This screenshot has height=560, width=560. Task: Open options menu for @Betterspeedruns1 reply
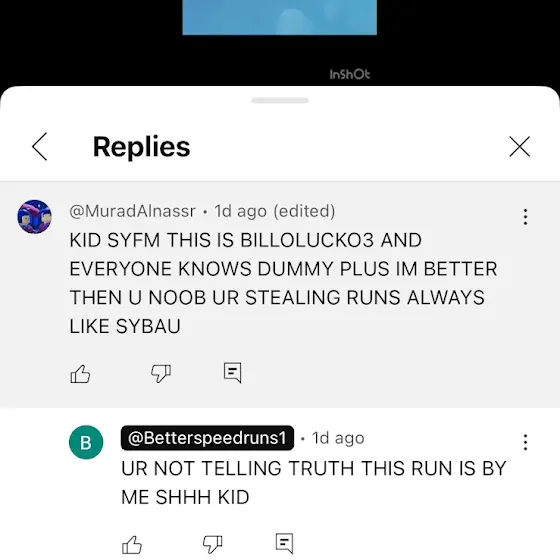pyautogui.click(x=525, y=442)
